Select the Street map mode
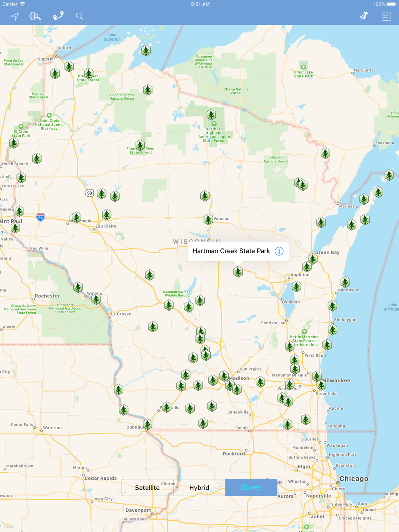 tap(251, 487)
